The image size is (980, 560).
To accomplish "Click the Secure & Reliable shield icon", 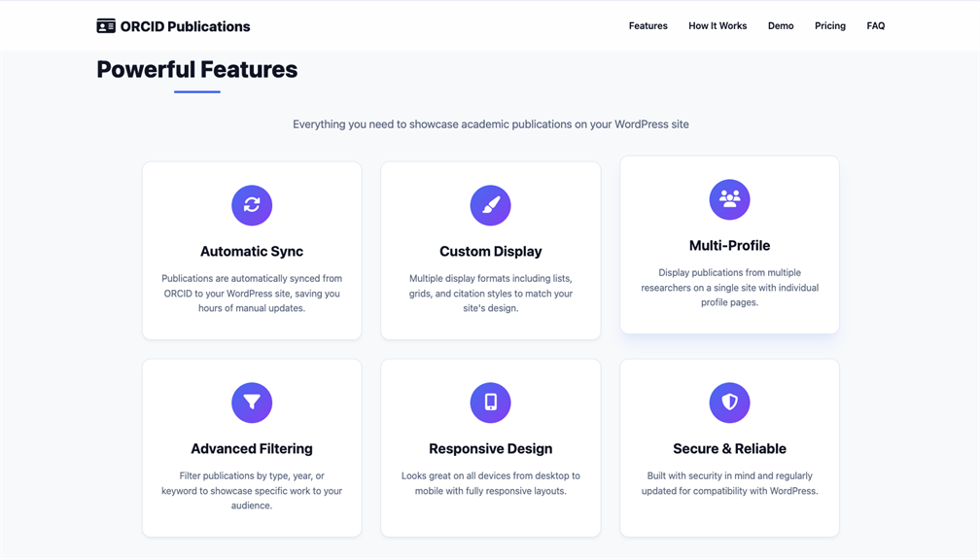I will pos(729,402).
